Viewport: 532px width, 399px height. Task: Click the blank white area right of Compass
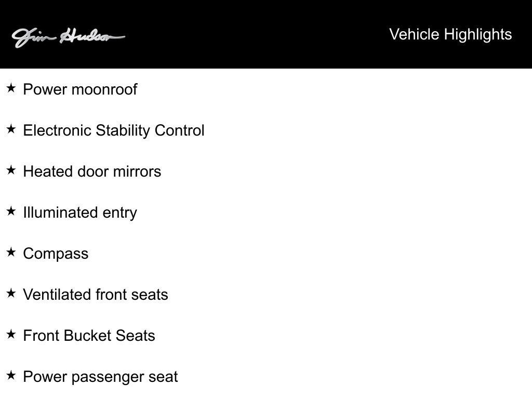312,254
